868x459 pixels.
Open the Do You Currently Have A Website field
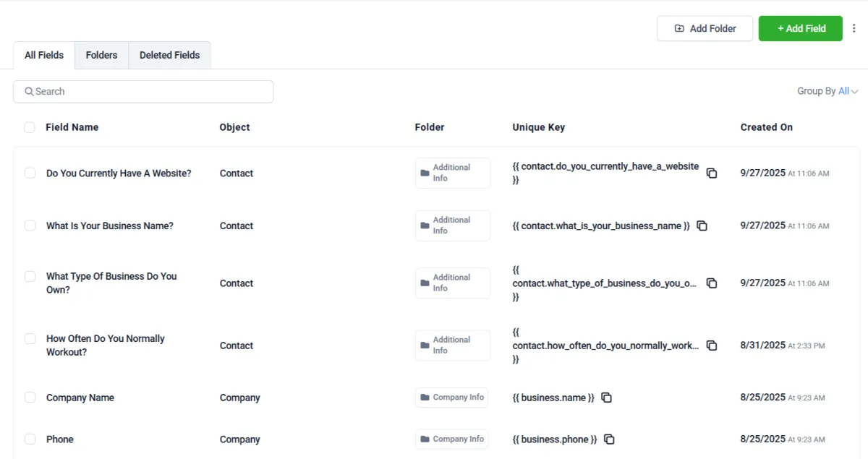tap(119, 173)
